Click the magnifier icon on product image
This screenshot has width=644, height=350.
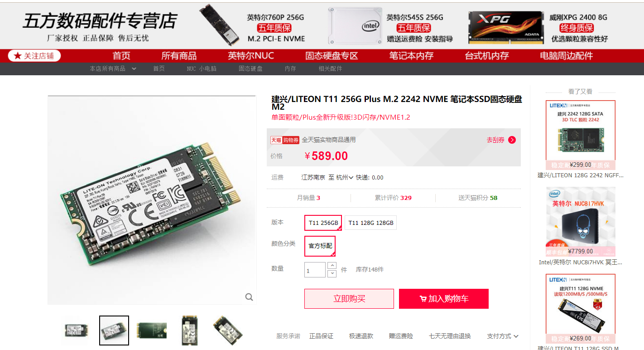click(249, 297)
